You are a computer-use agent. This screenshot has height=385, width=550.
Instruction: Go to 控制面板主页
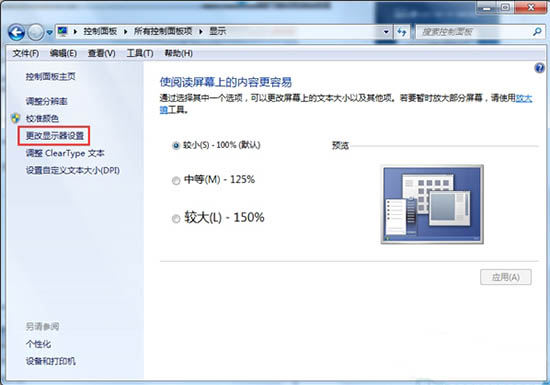click(51, 76)
